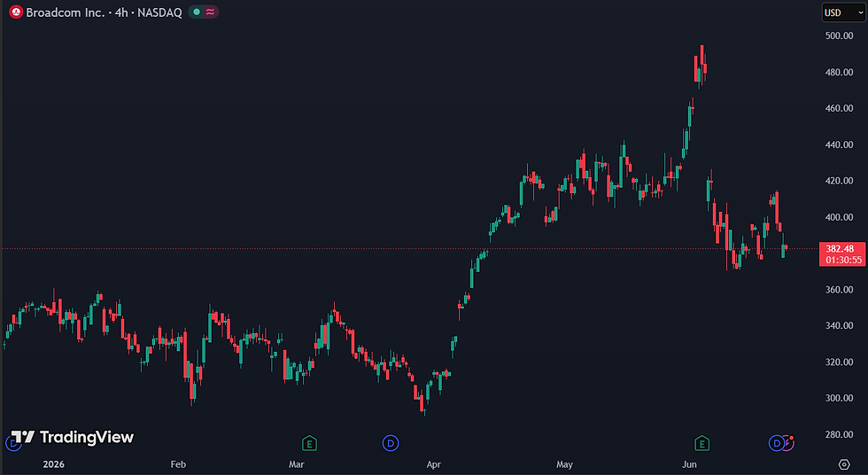Click the 460.00 price axis label
Viewport: 868px width, 475px height.
point(840,108)
